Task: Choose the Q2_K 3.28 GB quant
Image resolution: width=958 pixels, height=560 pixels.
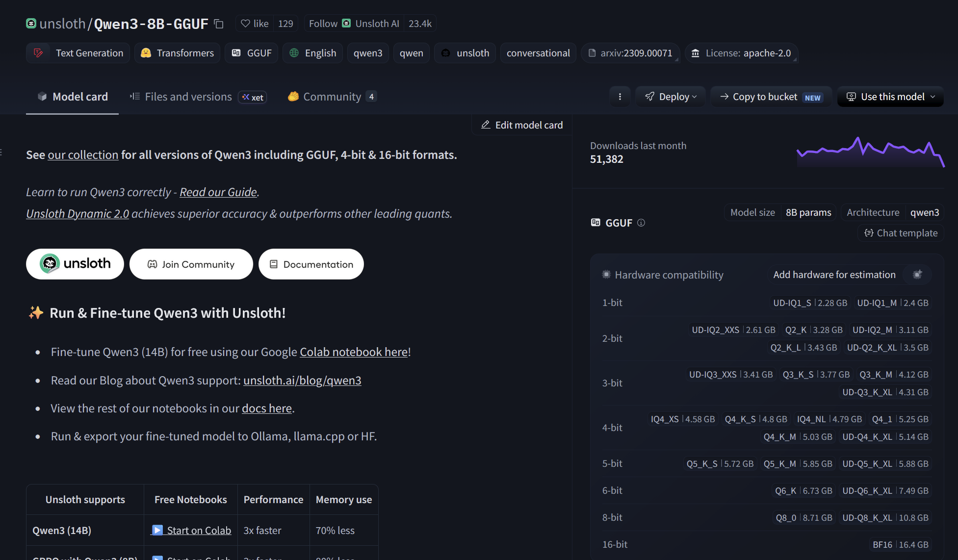Action: coord(814,330)
